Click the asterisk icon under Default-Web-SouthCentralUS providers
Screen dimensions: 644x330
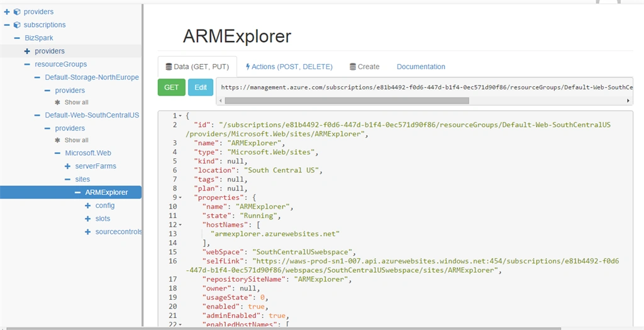tap(57, 140)
